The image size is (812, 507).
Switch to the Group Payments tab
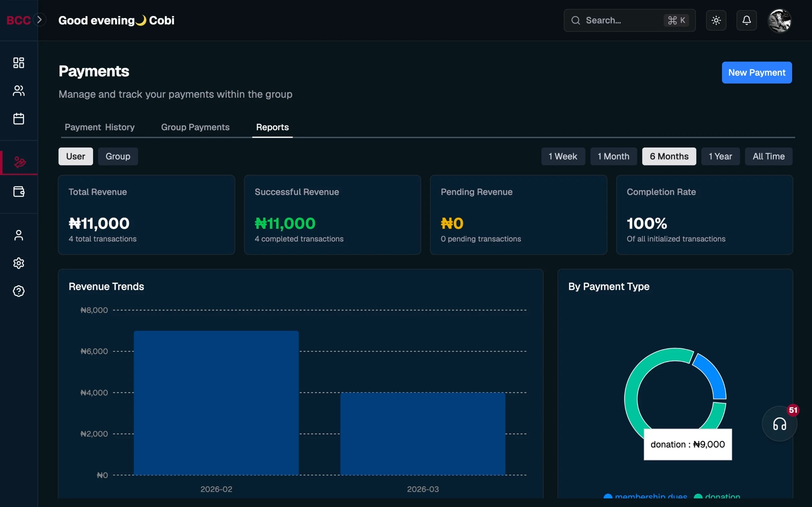click(x=195, y=127)
